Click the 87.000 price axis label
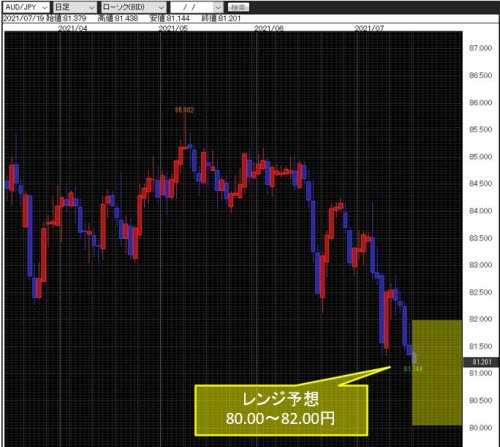 click(x=480, y=48)
